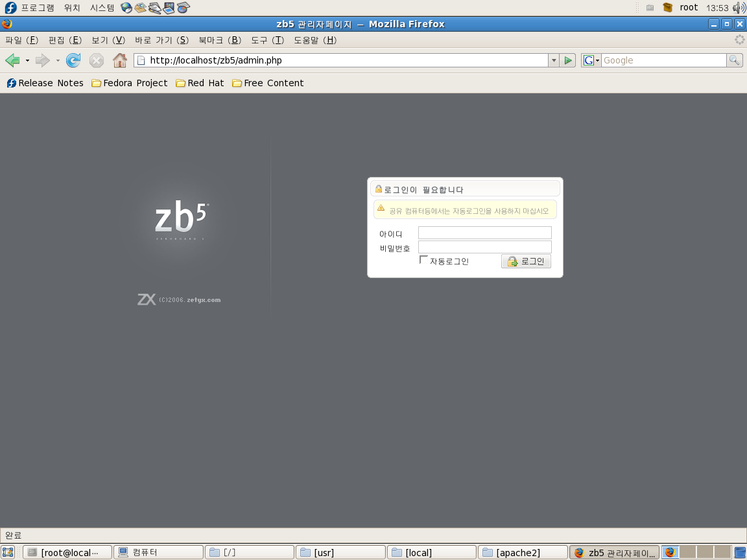The width and height of the screenshot is (747, 560).
Task: Click the search magnifier icon
Action: point(734,60)
